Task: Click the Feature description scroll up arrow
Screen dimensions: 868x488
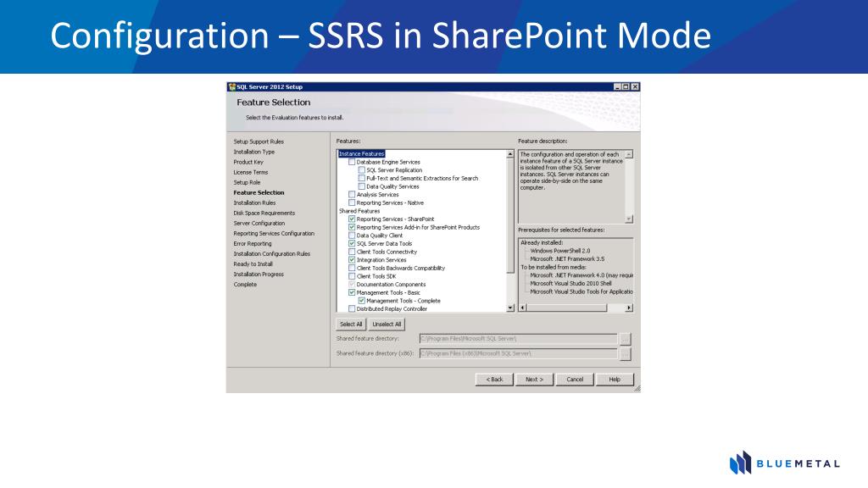Action: click(629, 154)
